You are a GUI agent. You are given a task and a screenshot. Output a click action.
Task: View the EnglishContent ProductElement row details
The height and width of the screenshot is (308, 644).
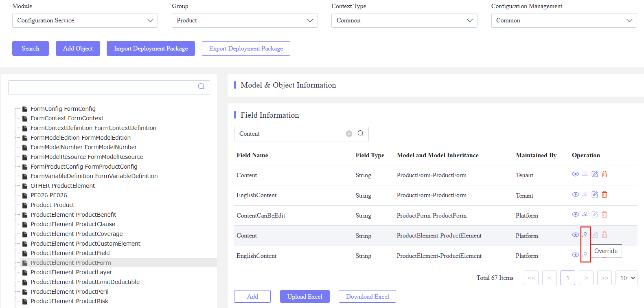tap(575, 255)
